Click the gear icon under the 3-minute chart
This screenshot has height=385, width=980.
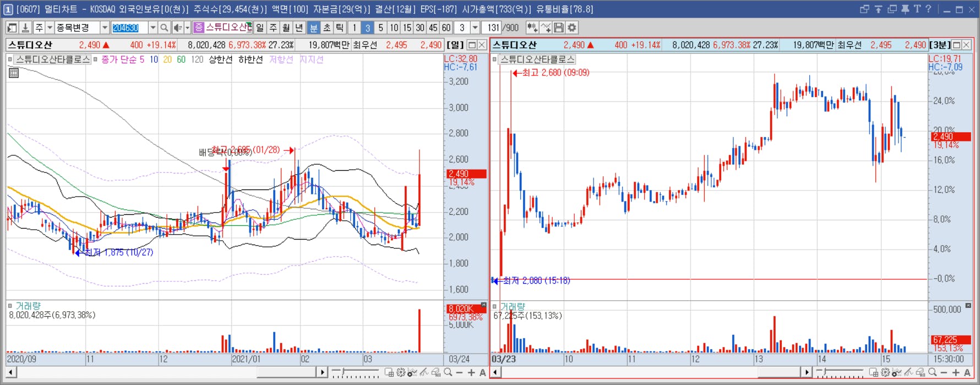pyautogui.click(x=885, y=373)
